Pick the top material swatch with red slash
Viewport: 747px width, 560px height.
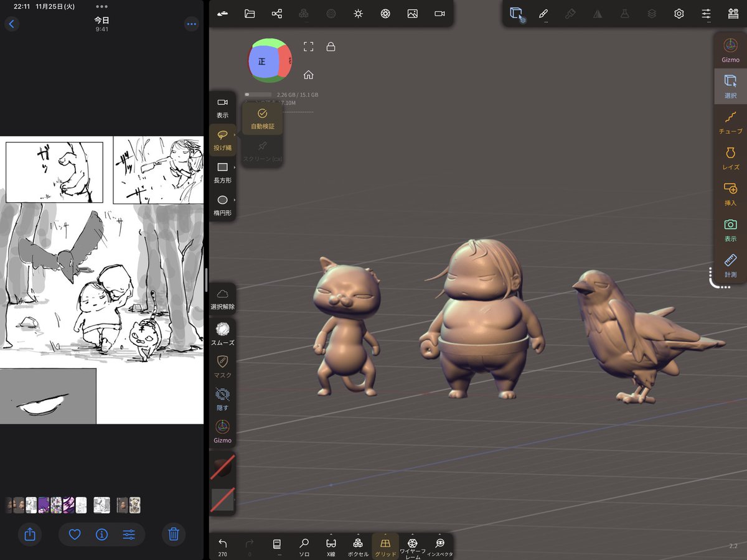(222, 468)
